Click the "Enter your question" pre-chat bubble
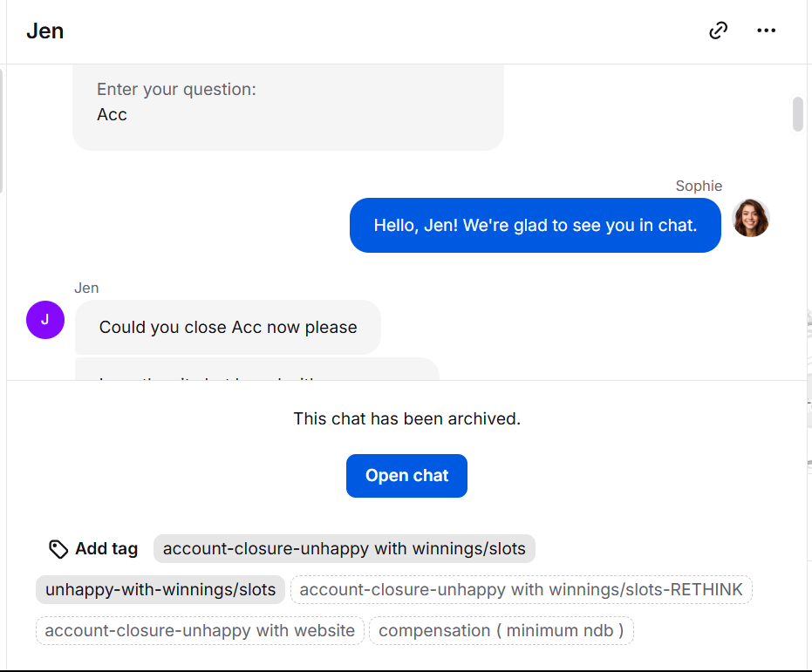The image size is (812, 672). point(288,105)
